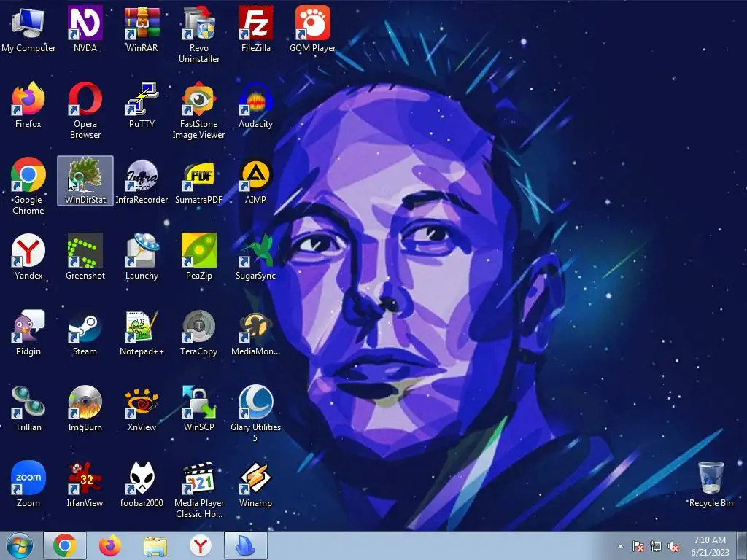Open My Computer desktop icon
Image resolution: width=747 pixels, height=560 pixels.
click(x=28, y=29)
